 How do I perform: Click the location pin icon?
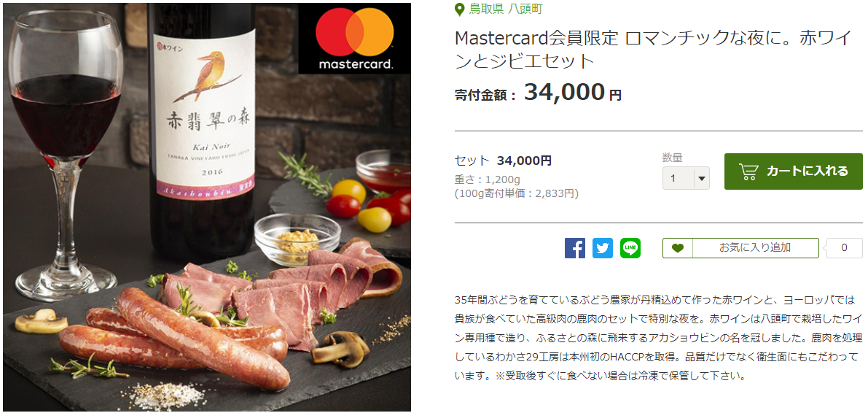point(459,9)
